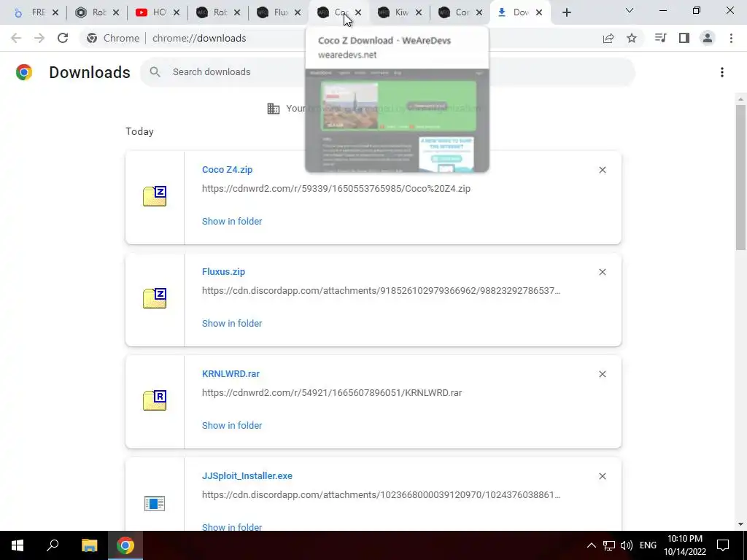Open the tab search dropdown chevron
Image resolution: width=747 pixels, height=560 pixels.
click(630, 10)
